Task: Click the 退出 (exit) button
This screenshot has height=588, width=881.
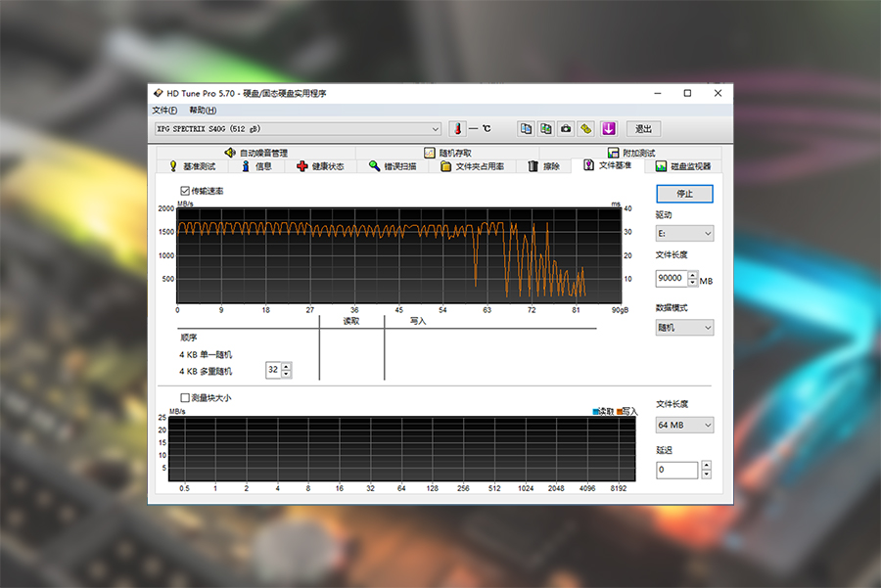Action: pyautogui.click(x=643, y=129)
